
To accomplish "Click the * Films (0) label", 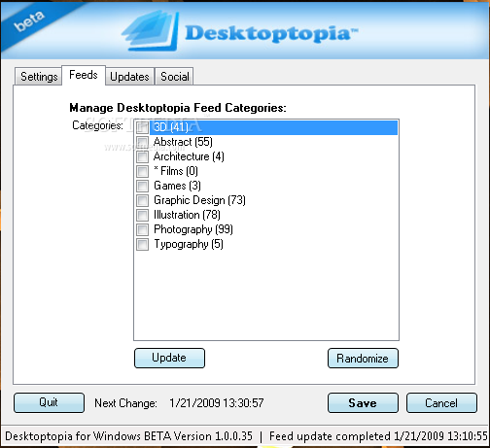I will point(176,171).
